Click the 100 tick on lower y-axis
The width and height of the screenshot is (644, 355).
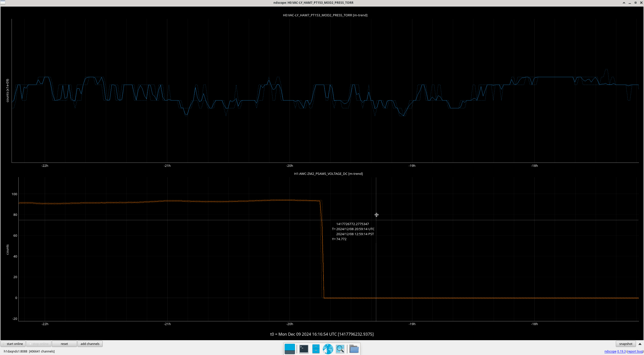click(x=14, y=194)
